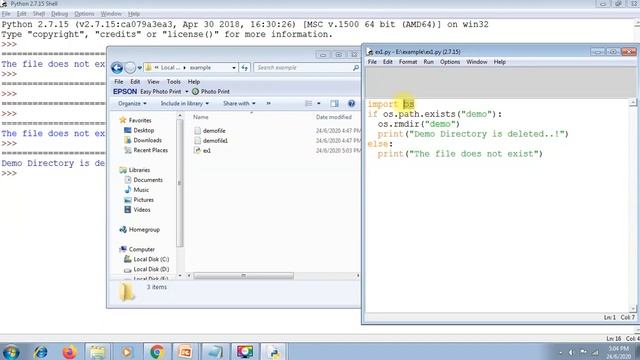Image resolution: width=640 pixels, height=360 pixels.
Task: Go to Desktop in navigation pane
Action: tap(144, 130)
